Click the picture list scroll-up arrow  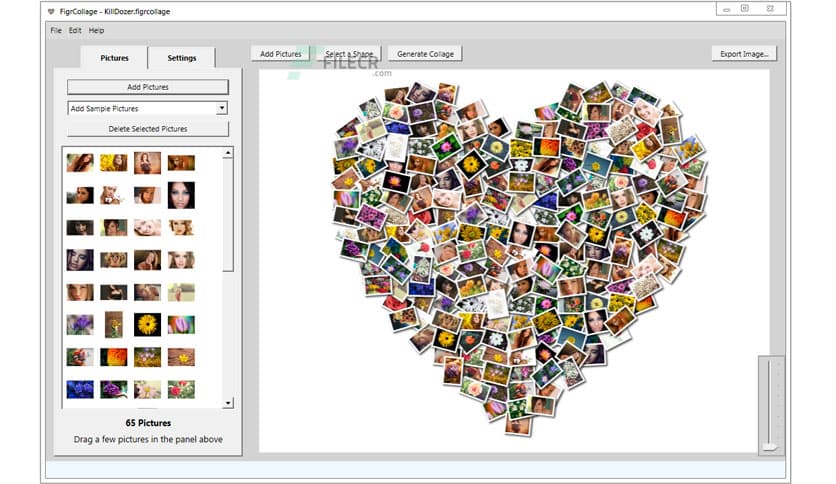[x=228, y=153]
